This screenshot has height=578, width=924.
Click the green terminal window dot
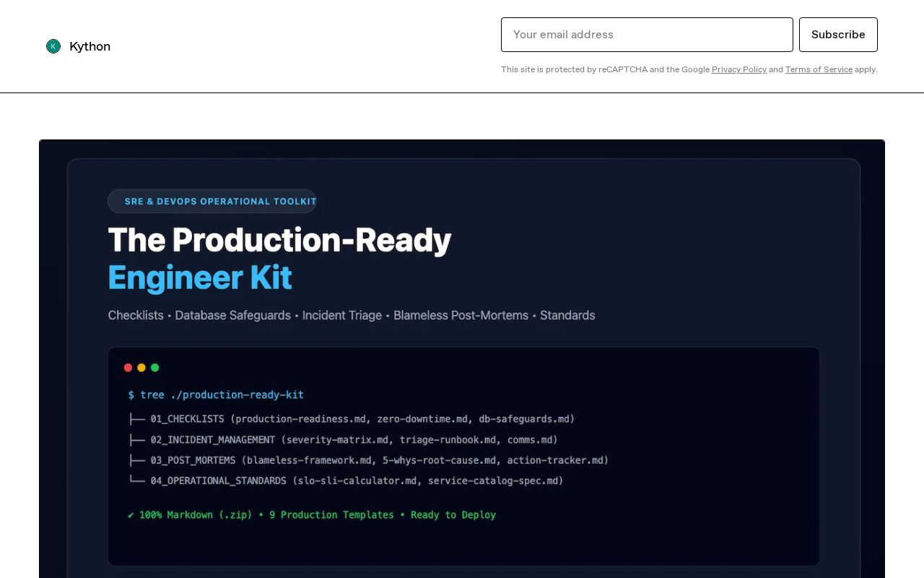[x=154, y=368]
